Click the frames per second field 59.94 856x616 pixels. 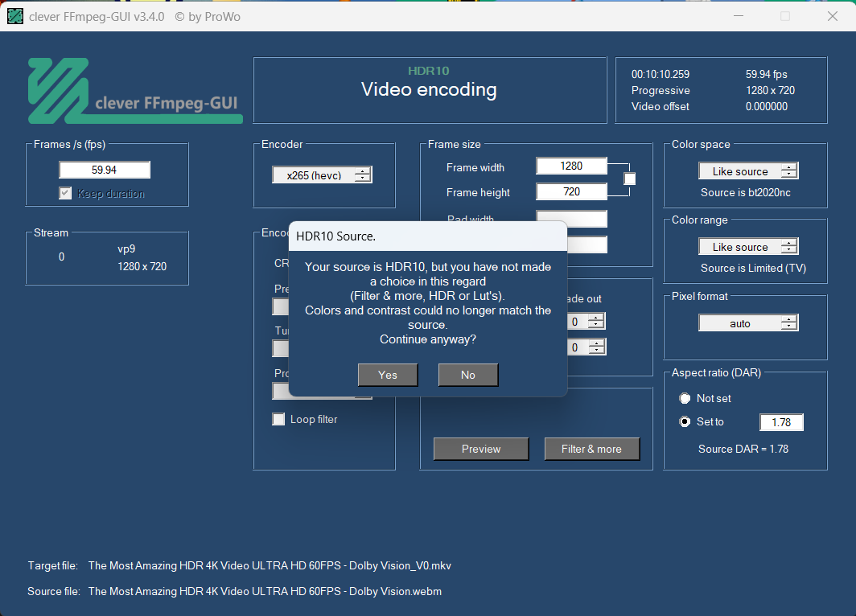pos(105,170)
